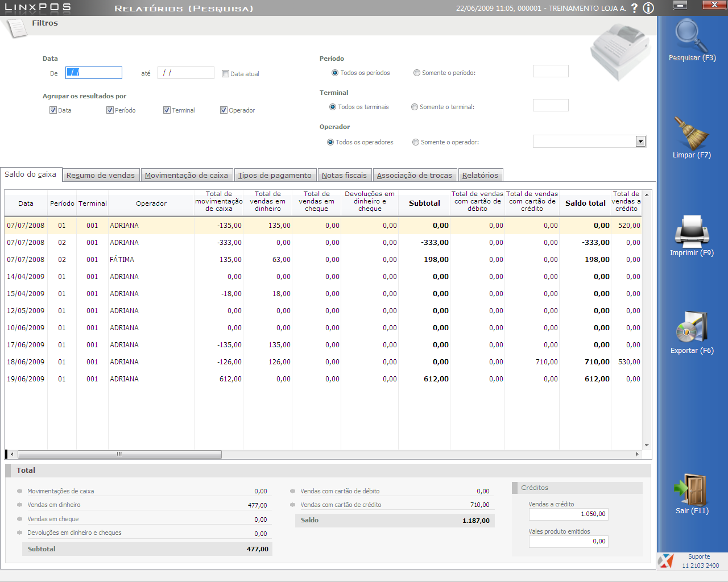This screenshot has width=728, height=582.
Task: Select the Somente o período radio button
Action: point(417,73)
